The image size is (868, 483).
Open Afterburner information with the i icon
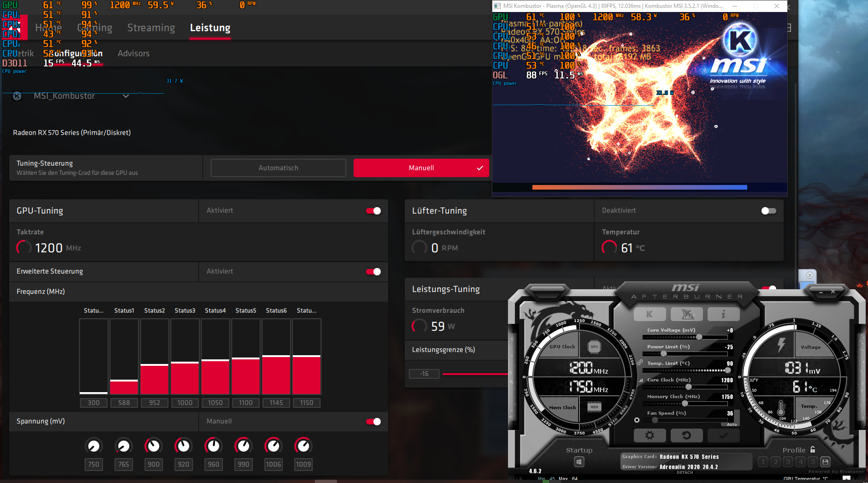[723, 314]
